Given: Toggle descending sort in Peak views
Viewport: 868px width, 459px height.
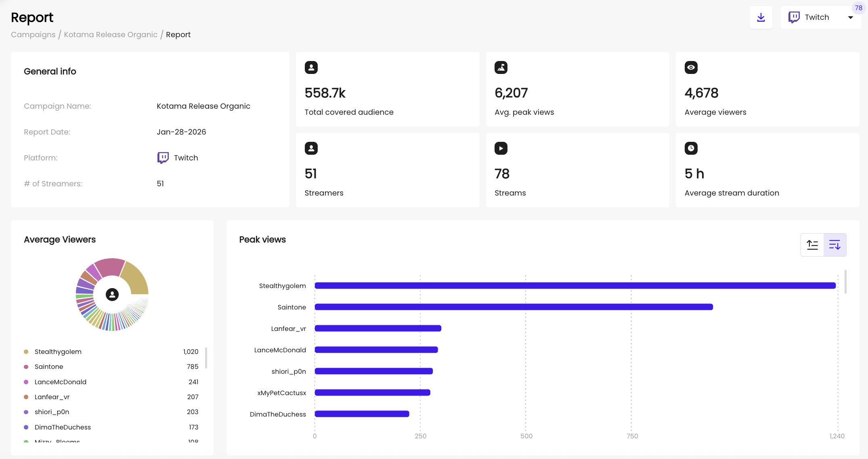Looking at the screenshot, I should (834, 245).
